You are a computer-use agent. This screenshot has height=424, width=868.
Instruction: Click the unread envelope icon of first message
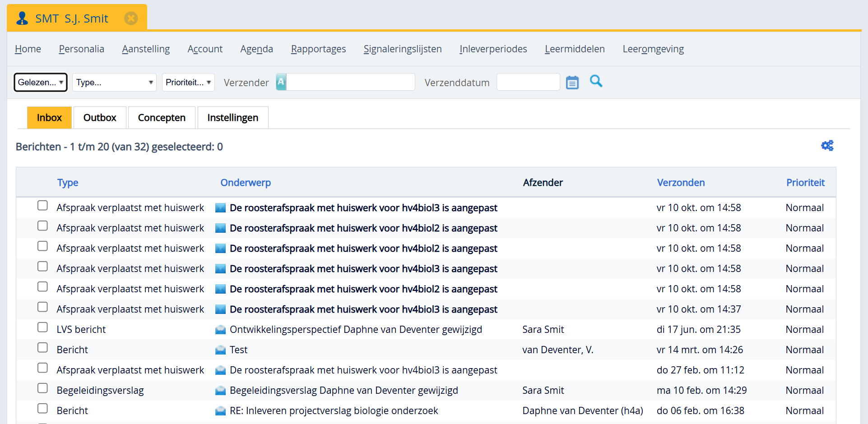pyautogui.click(x=220, y=208)
